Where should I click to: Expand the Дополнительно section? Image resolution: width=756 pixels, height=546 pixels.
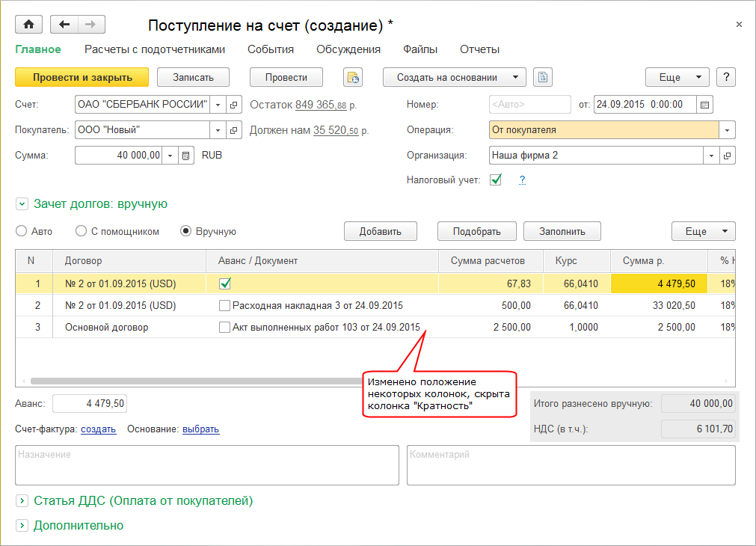[x=22, y=525]
